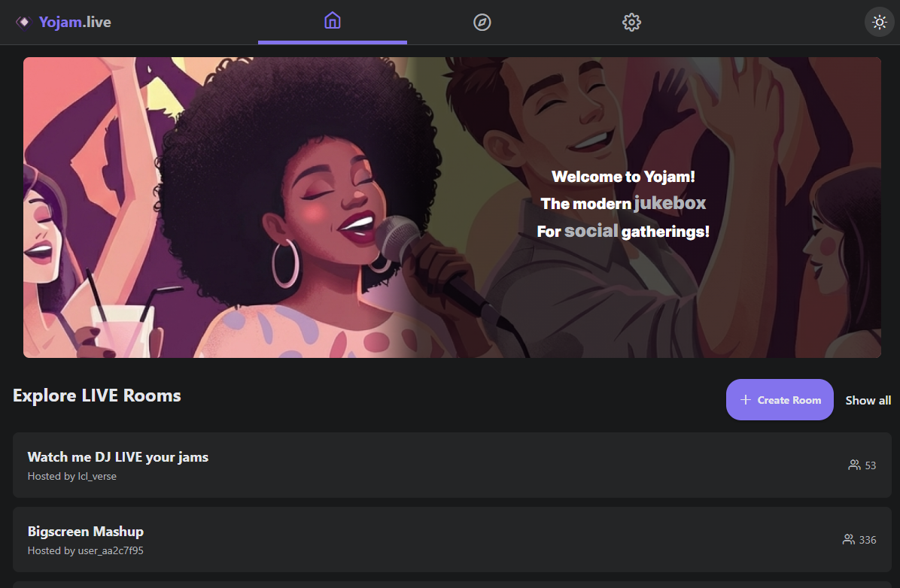
Task: Click the 336 listener count
Action: click(868, 539)
